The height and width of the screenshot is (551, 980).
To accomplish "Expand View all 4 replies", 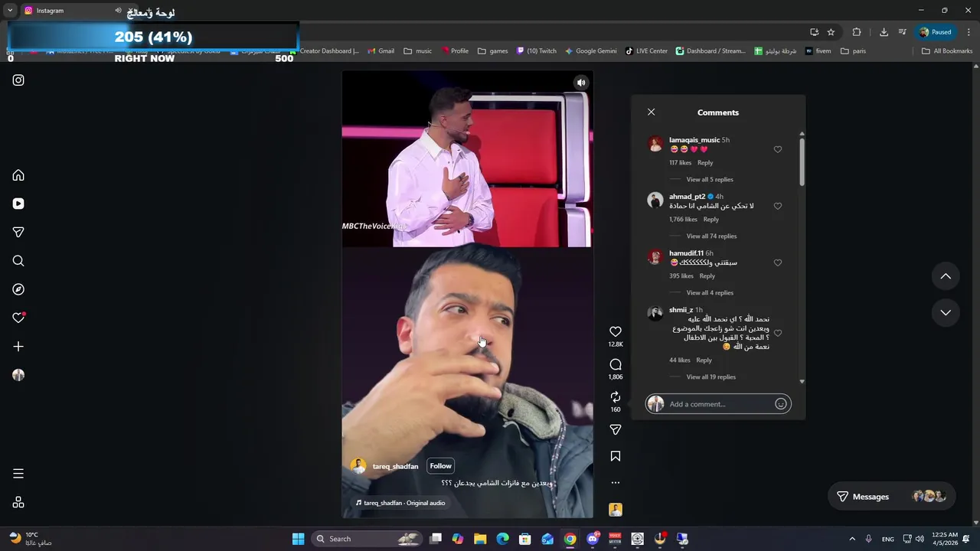I will coord(710,292).
